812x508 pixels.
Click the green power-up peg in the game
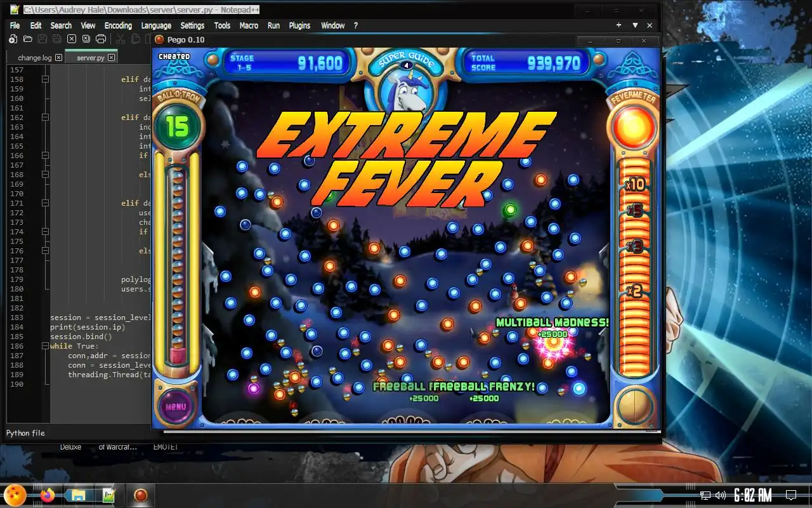[510, 209]
